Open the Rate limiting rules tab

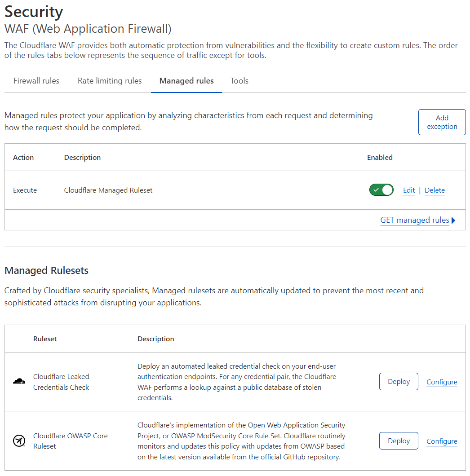110,81
